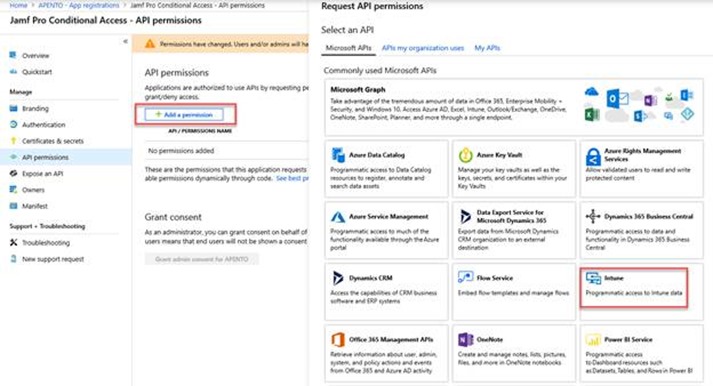Open the My APIs tab
This screenshot has width=713, height=386.
coord(487,48)
